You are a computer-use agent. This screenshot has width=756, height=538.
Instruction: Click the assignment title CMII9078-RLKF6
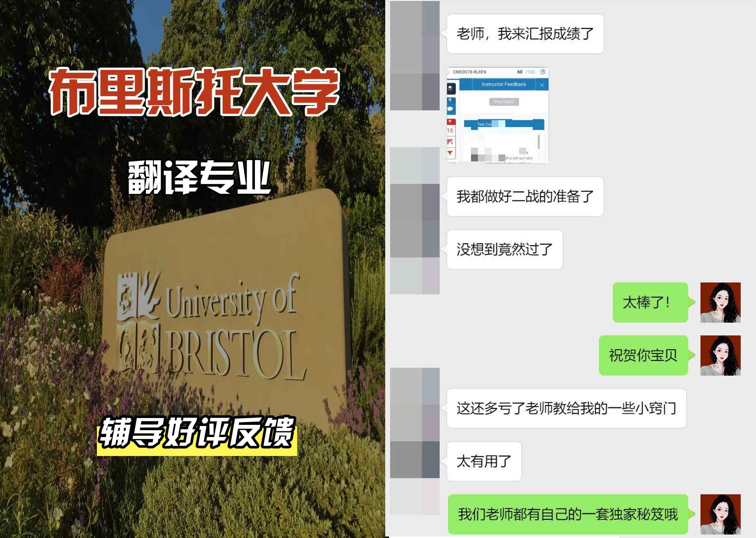click(x=470, y=72)
